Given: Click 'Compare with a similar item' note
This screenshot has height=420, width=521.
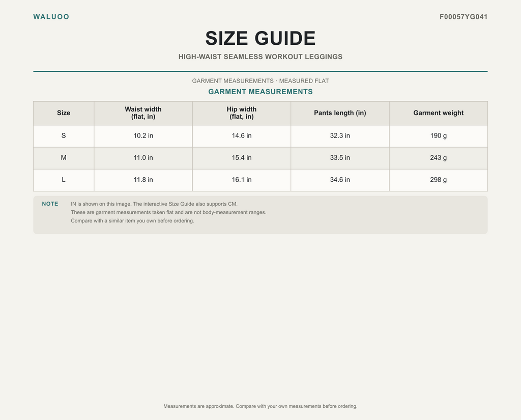Looking at the screenshot, I should tap(132, 221).
